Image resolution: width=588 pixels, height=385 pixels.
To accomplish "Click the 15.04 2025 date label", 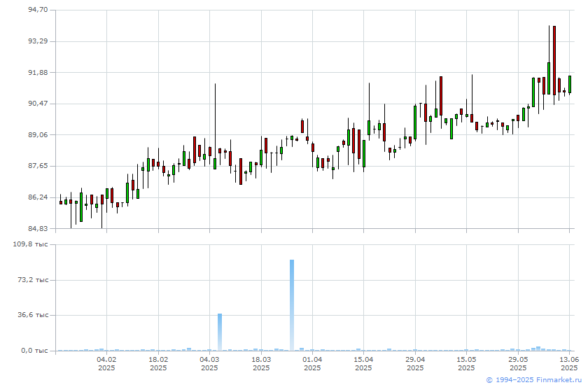I will [x=363, y=363].
